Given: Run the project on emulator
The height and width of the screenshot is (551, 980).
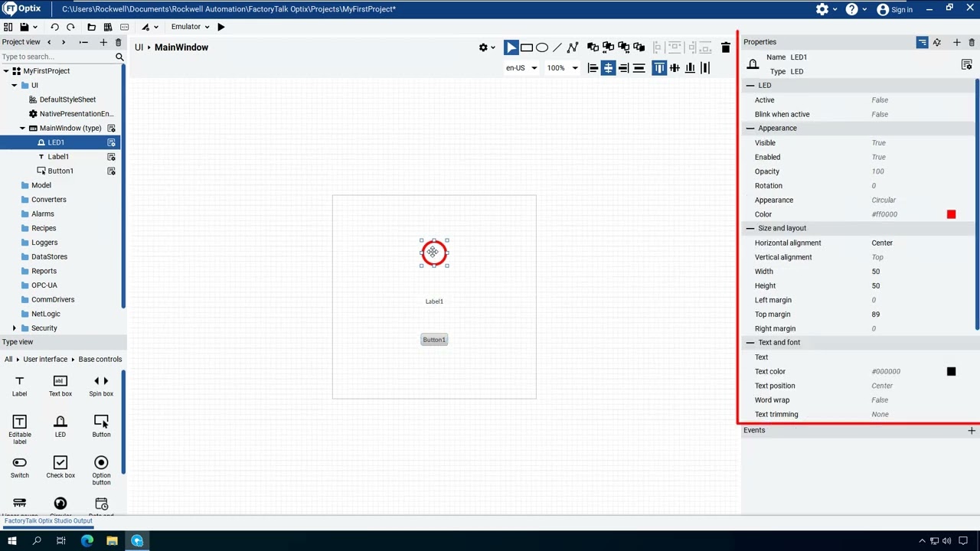Looking at the screenshot, I should (x=221, y=27).
